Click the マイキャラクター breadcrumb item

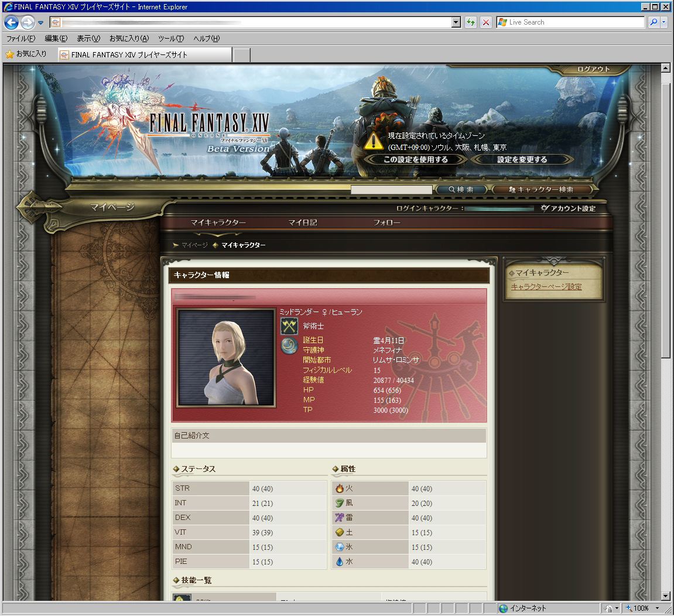pyautogui.click(x=243, y=245)
